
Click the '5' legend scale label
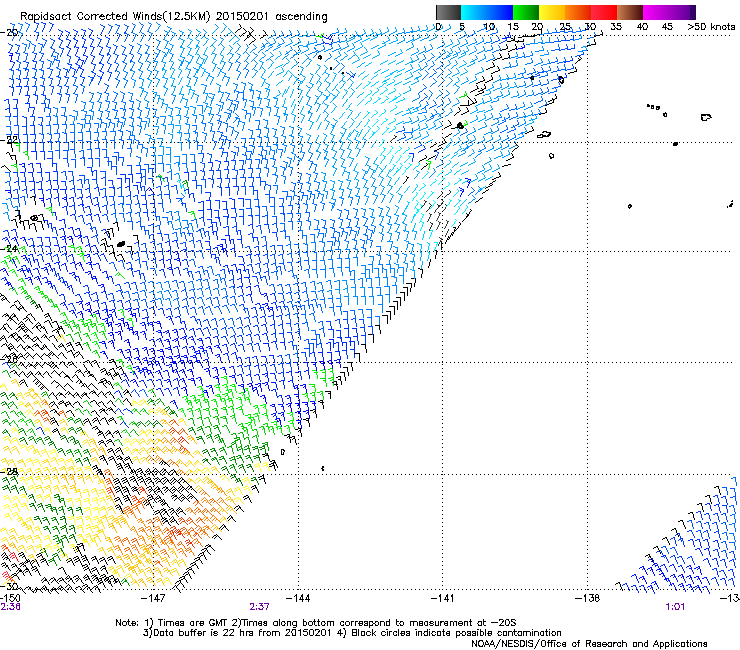click(x=462, y=26)
